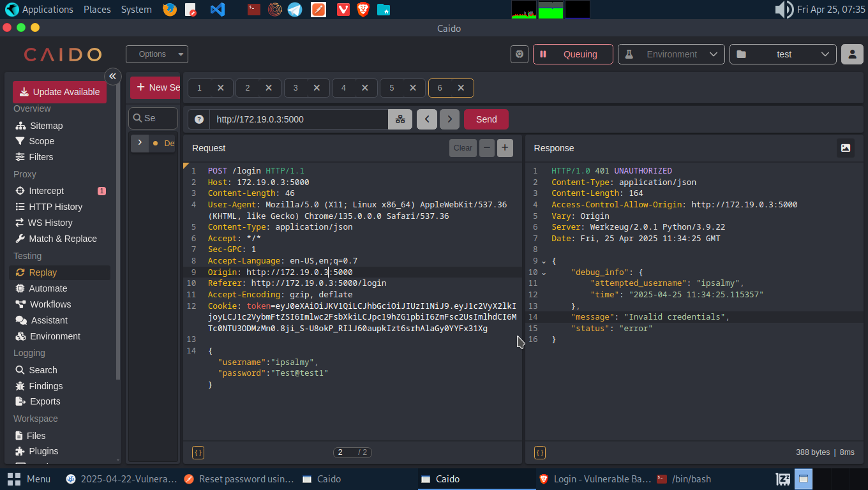Open the Options dropdown
868x490 pixels.
(157, 54)
